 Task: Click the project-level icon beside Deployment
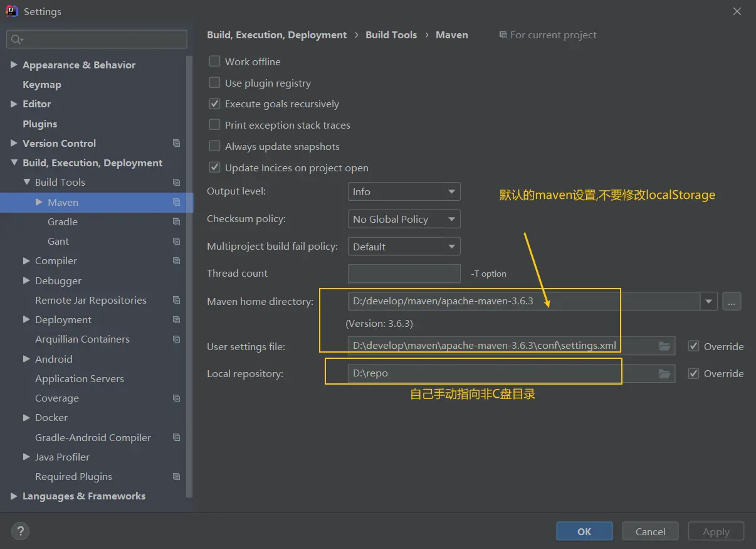[x=176, y=319]
